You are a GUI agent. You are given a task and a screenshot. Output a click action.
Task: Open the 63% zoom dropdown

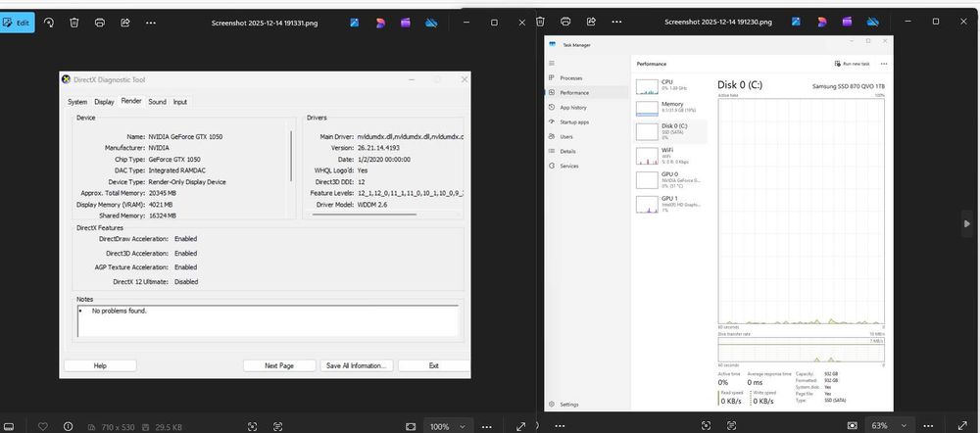coord(903,426)
